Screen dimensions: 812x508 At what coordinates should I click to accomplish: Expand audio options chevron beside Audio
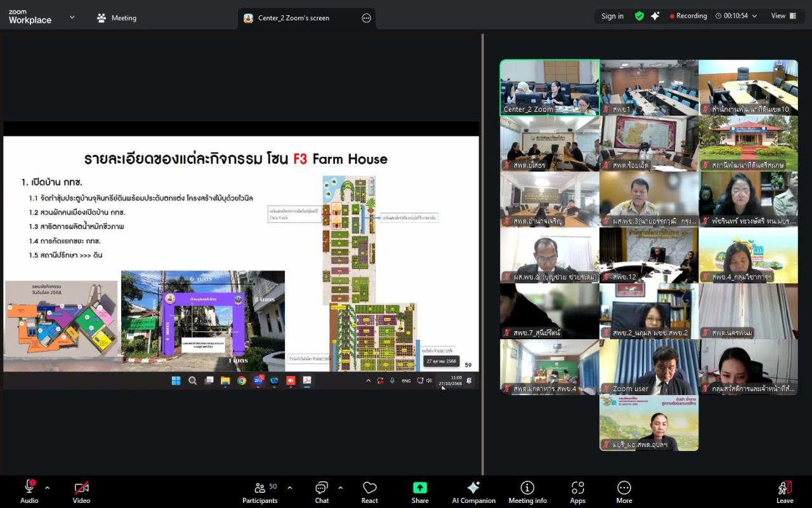pyautogui.click(x=47, y=488)
